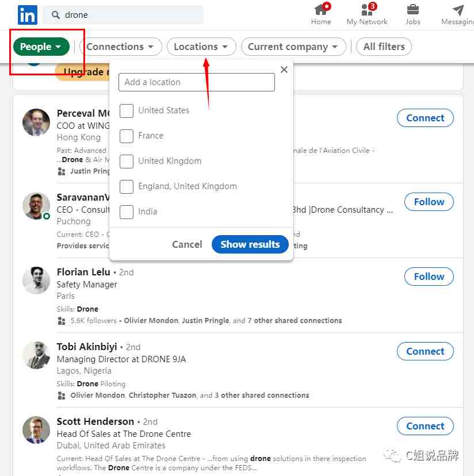474x476 pixels.
Task: Expand the People filter dropdown
Action: pyautogui.click(x=41, y=47)
